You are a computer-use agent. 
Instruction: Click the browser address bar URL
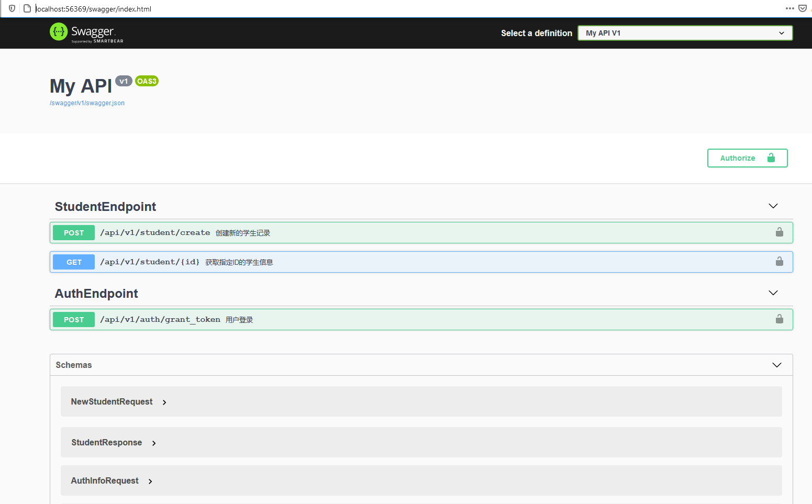coord(94,9)
